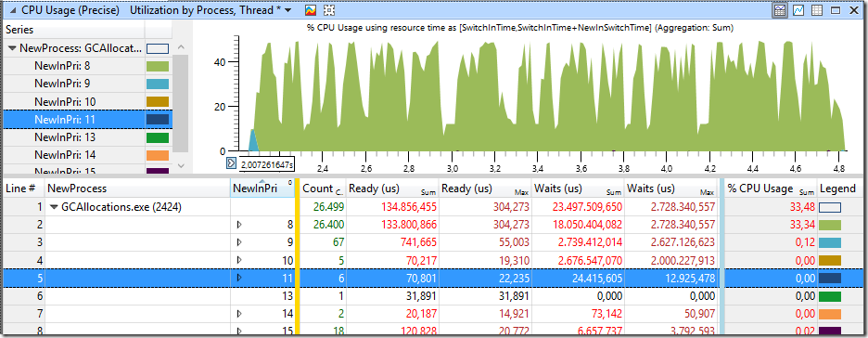Expand the NewInPri 10 table row
Image resolution: width=868 pixels, height=338 pixels.
(x=239, y=260)
